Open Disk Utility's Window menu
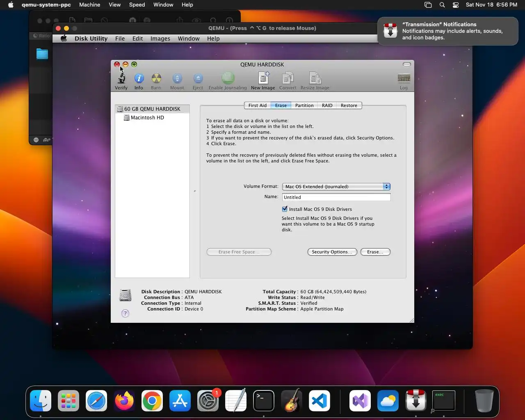 [189, 39]
